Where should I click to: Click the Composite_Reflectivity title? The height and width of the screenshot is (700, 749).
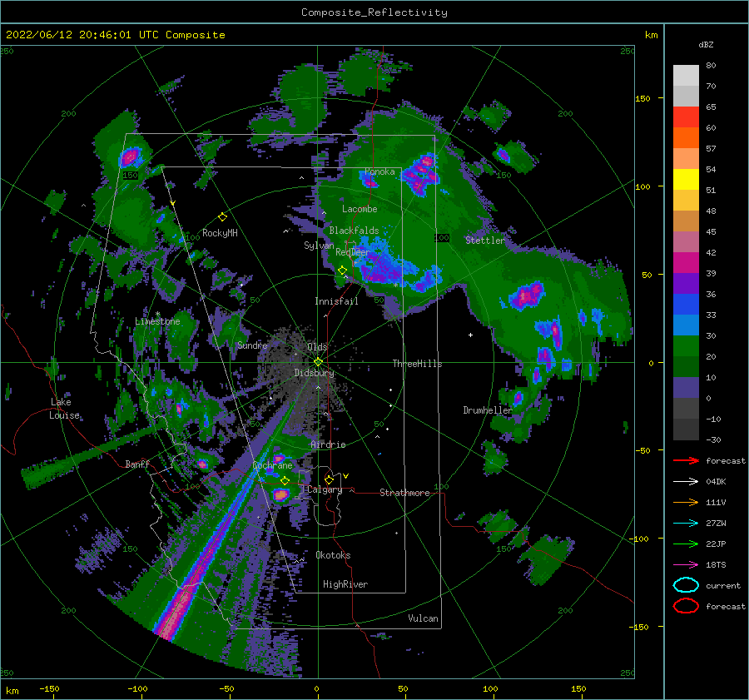point(374,12)
